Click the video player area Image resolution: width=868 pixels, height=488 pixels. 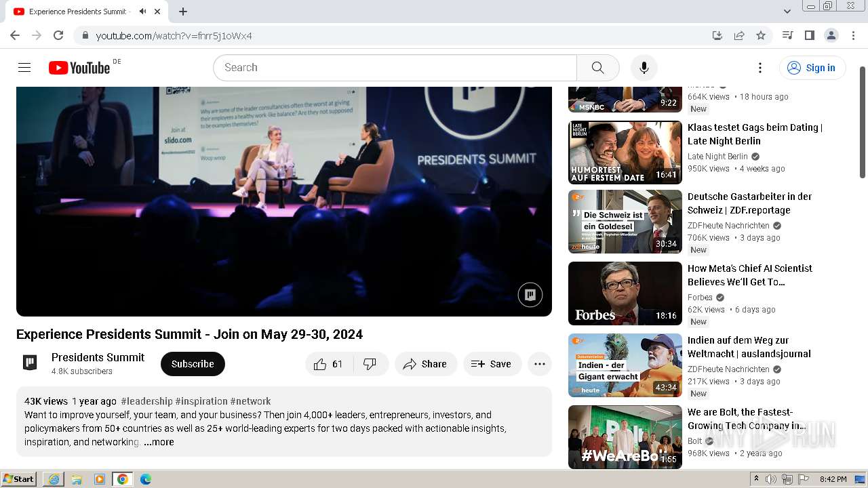click(x=284, y=201)
